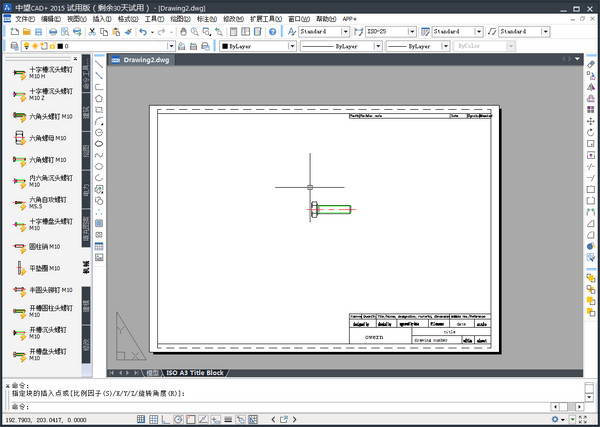Open the Layer Properties Manager icon
This screenshot has height=427, width=600.
click(14, 46)
